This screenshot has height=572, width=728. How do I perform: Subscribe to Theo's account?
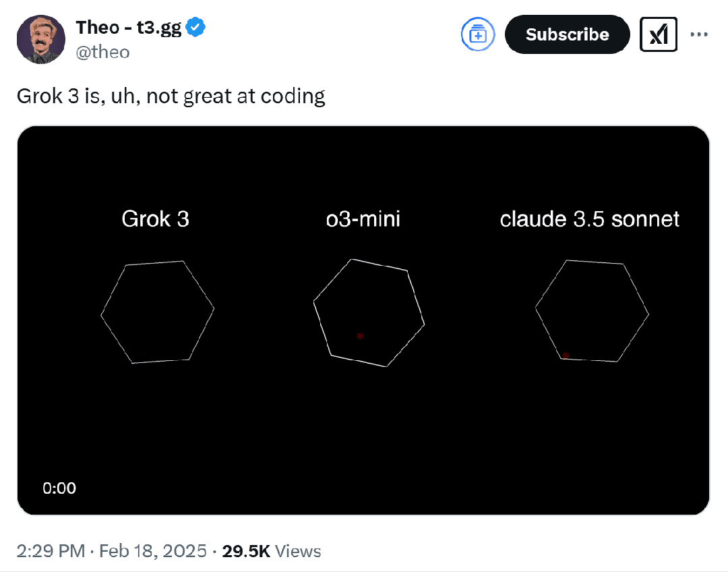(568, 34)
